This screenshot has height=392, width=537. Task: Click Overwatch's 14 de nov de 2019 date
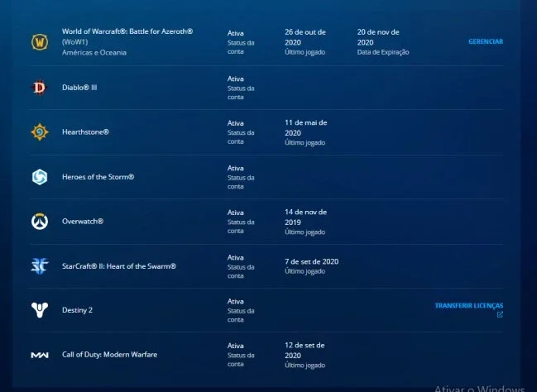[305, 217]
